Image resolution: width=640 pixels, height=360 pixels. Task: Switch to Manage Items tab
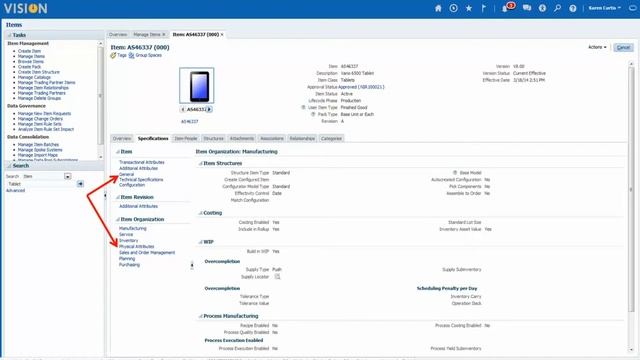click(147, 35)
